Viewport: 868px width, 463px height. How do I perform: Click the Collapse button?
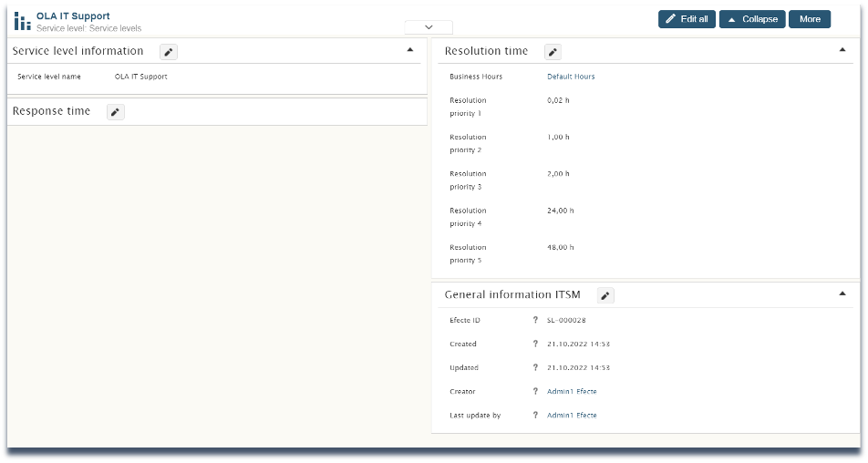pyautogui.click(x=752, y=19)
